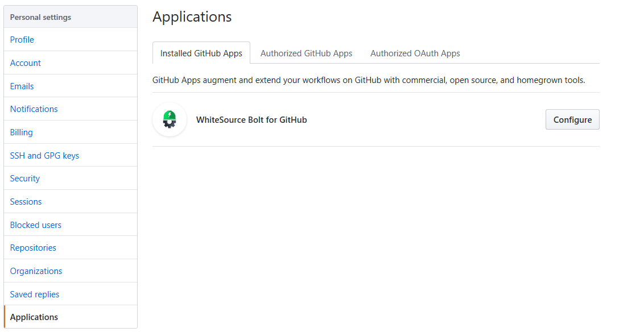Navigate to Repositories settings
The width and height of the screenshot is (644, 332).
(33, 248)
